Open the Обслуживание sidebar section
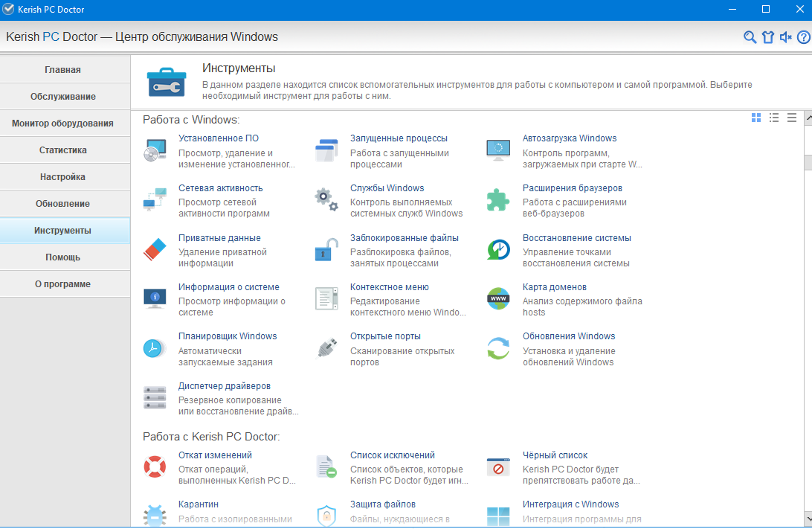 (62, 97)
